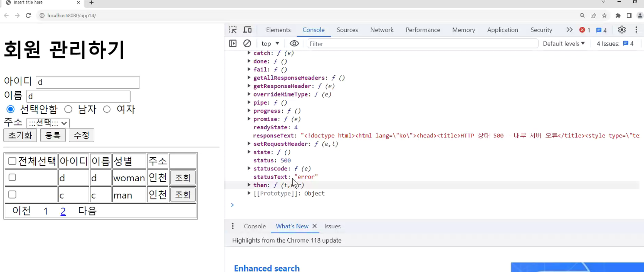The height and width of the screenshot is (272, 644).
Task: Open a new browser tab with plus
Action: tap(91, 3)
